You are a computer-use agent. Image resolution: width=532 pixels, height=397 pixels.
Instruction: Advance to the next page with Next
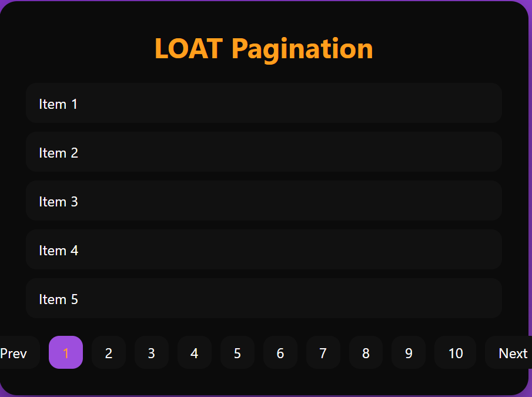coord(510,353)
